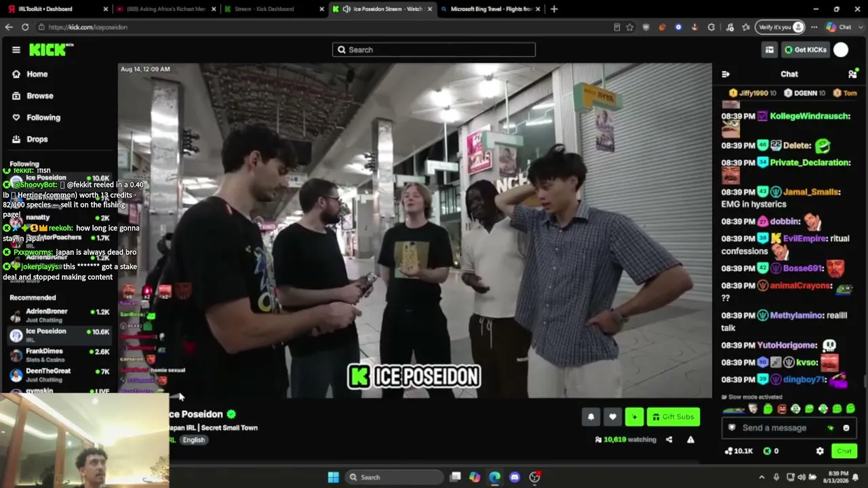Switch to the Microsoft Bing Travel tab
This screenshot has height=488, width=868.
coord(490,9)
